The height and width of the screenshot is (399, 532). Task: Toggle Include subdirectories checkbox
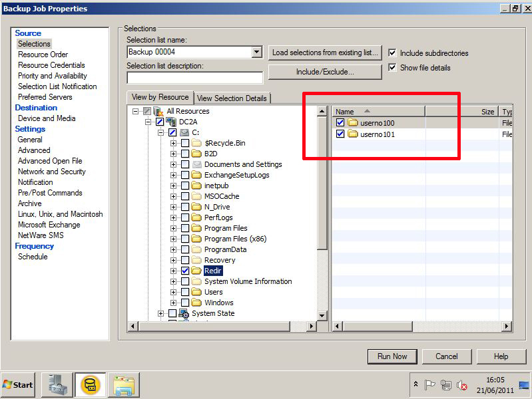[392, 53]
